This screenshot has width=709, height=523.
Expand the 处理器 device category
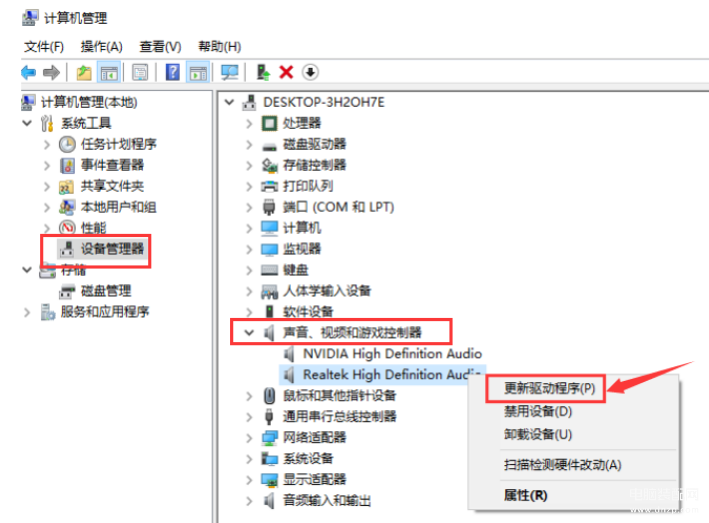pos(249,123)
